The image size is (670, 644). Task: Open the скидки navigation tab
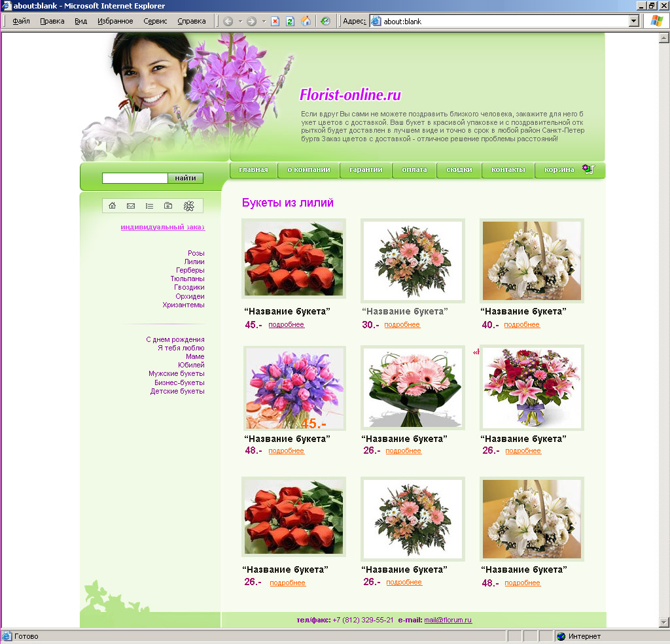point(459,169)
